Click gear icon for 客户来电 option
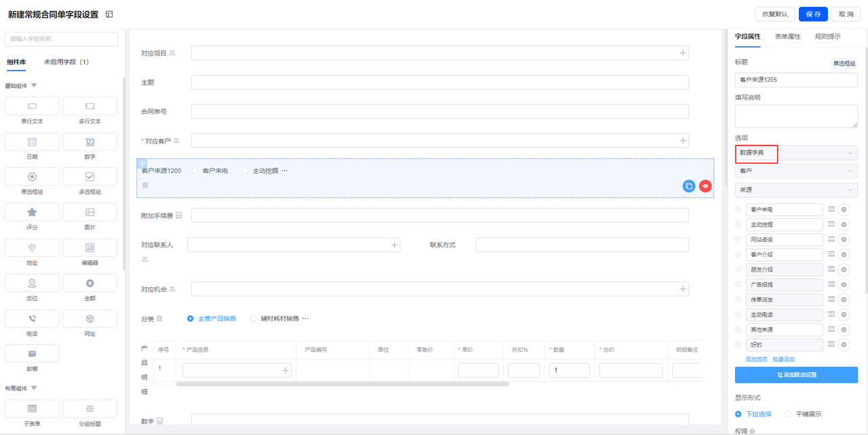Image resolution: width=868 pixels, height=435 pixels. click(844, 210)
